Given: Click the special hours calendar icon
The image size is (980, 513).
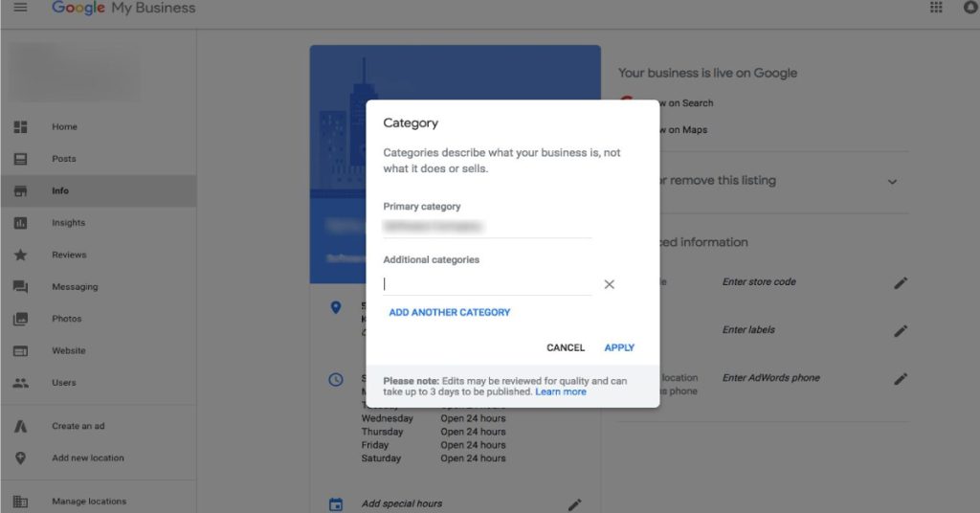Looking at the screenshot, I should (x=336, y=504).
